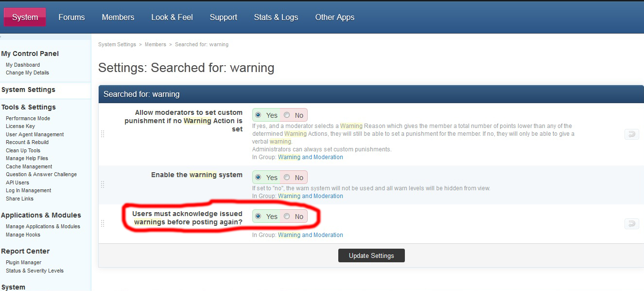The image size is (644, 291).
Task: Open the Forums tab
Action: coord(71,17)
